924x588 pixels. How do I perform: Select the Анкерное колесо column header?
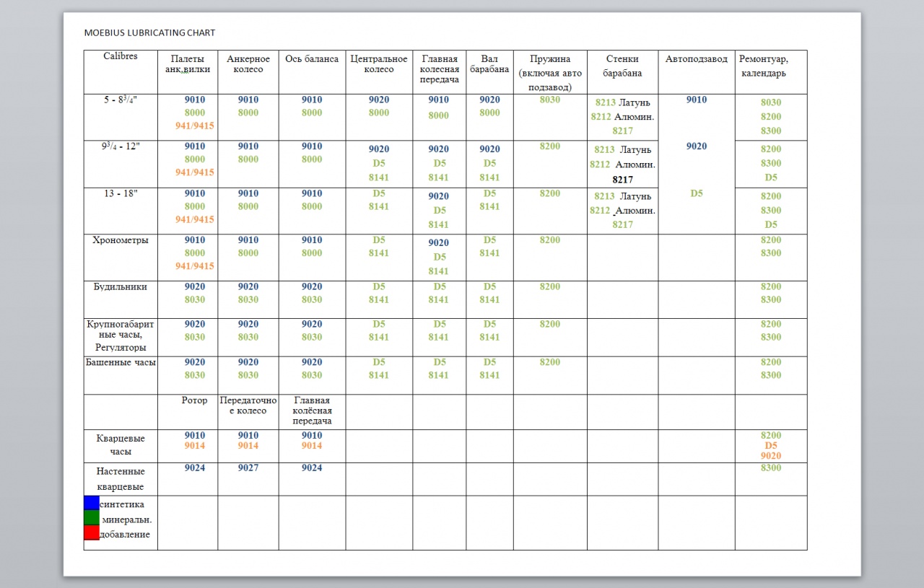coord(248,64)
